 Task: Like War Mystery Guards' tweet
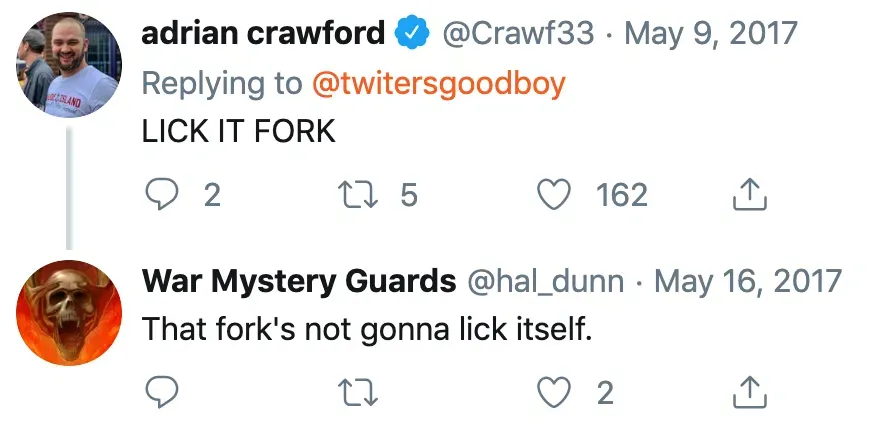pyautogui.click(x=554, y=393)
